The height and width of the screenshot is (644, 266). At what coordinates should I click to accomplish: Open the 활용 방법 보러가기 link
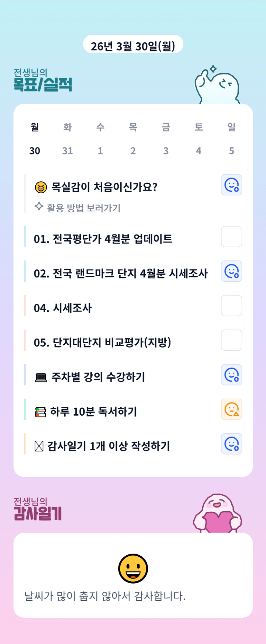click(84, 208)
